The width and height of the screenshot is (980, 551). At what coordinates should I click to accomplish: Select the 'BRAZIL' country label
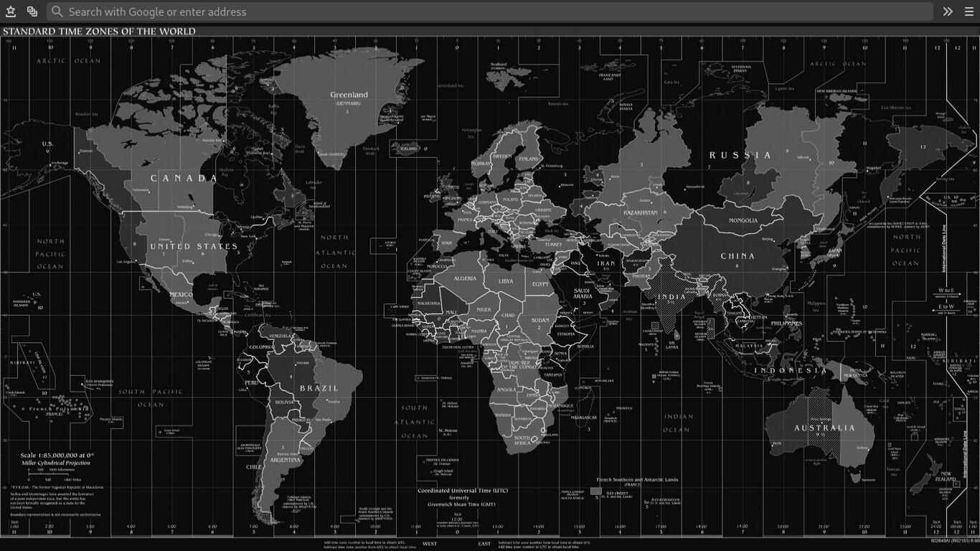(x=319, y=388)
